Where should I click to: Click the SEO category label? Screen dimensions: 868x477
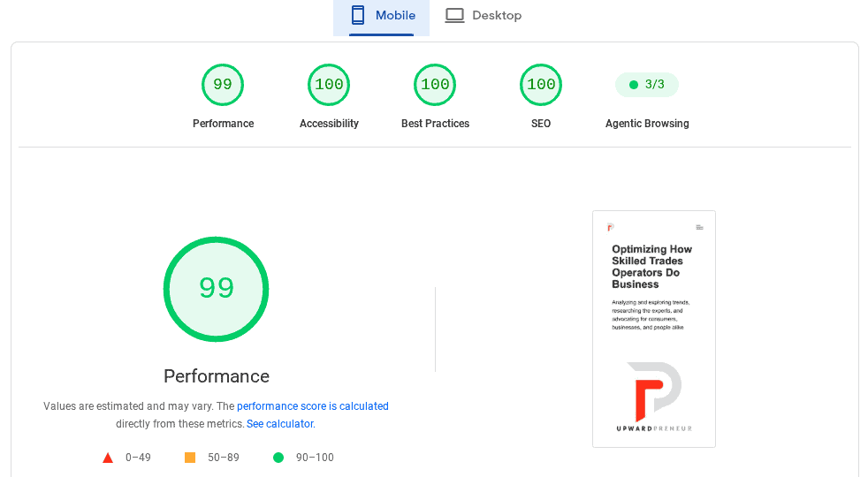pyautogui.click(x=541, y=124)
